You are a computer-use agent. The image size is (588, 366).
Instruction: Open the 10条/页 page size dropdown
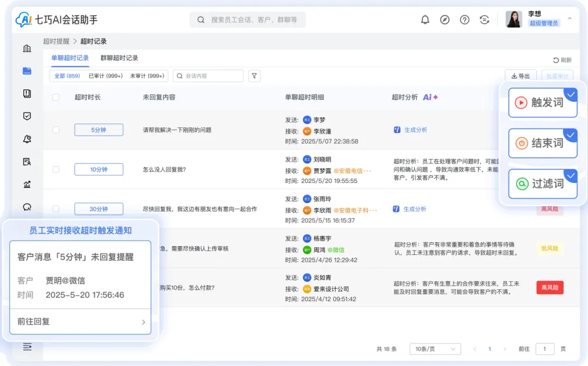coord(435,349)
